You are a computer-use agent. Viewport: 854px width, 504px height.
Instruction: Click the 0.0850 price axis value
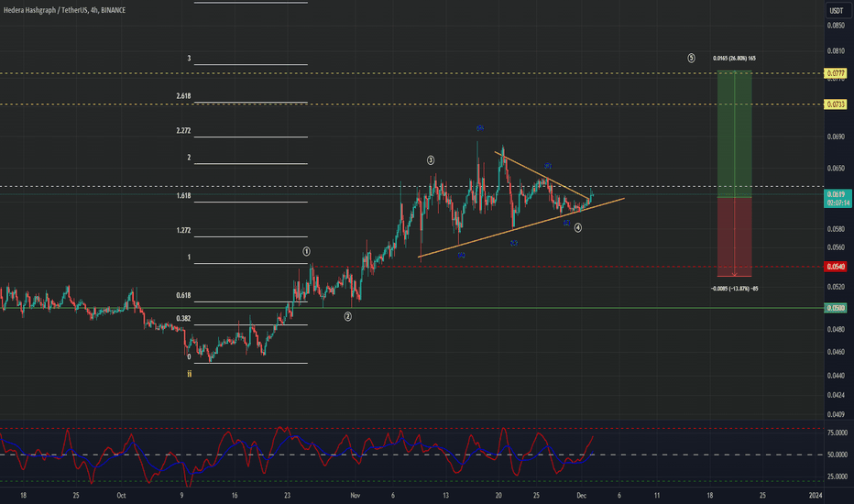click(x=836, y=26)
